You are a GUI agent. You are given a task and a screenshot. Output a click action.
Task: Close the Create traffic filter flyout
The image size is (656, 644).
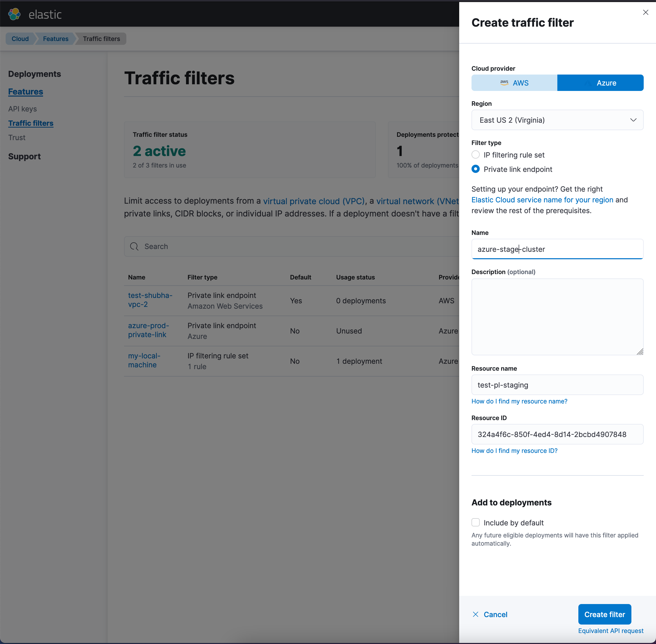click(x=645, y=13)
